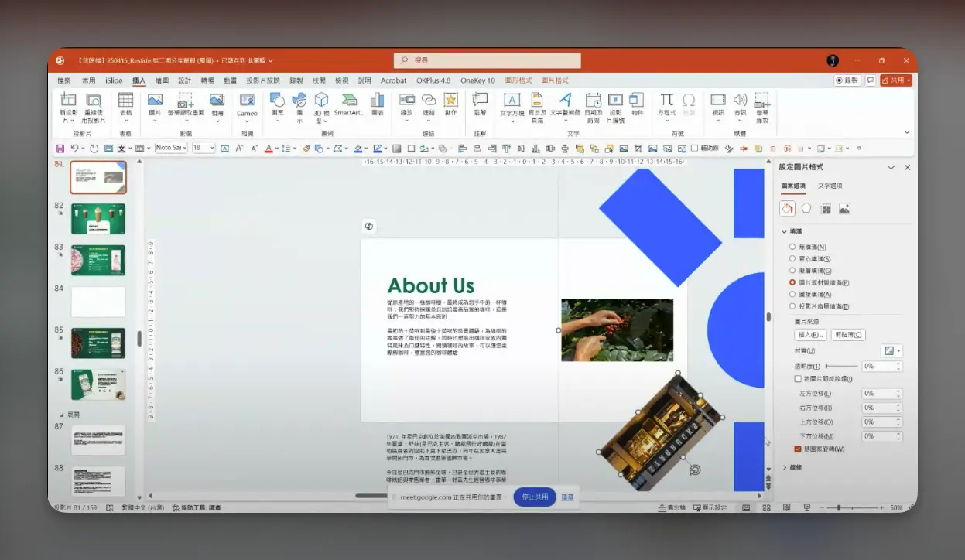Image resolution: width=965 pixels, height=560 pixels.
Task: Click the 文字藝術師 WordArt icon
Action: point(565,100)
